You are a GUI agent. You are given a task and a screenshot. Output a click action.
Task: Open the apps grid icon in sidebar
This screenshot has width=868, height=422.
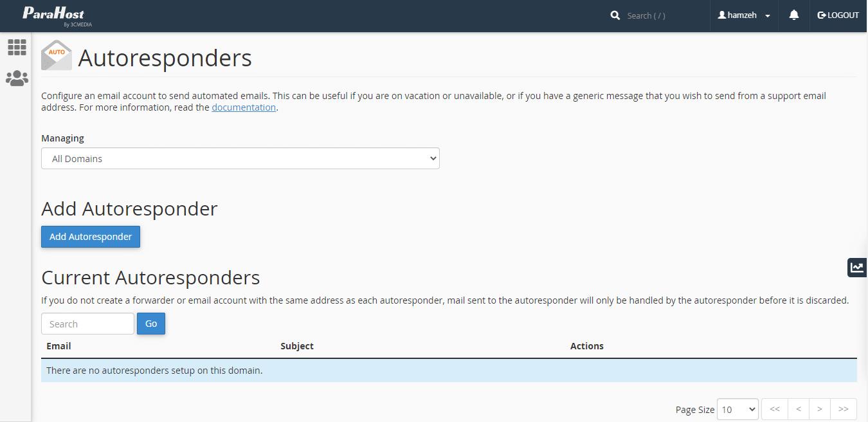(17, 47)
